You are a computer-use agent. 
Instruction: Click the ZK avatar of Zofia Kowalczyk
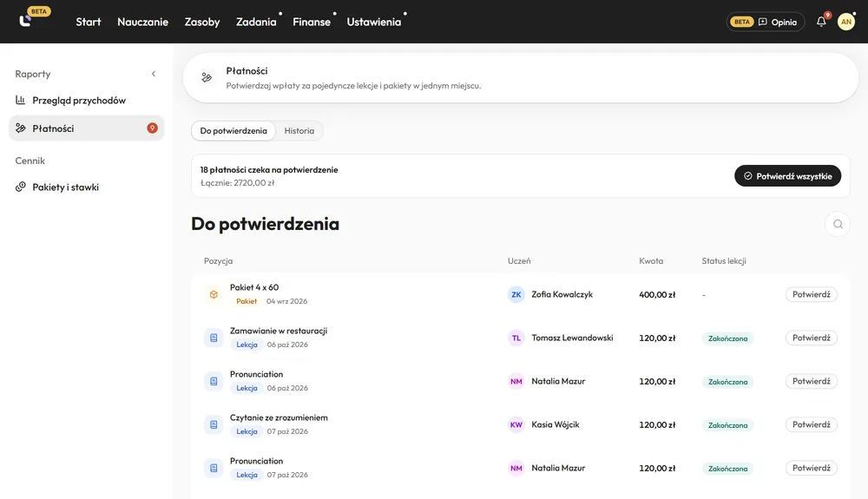coord(516,294)
